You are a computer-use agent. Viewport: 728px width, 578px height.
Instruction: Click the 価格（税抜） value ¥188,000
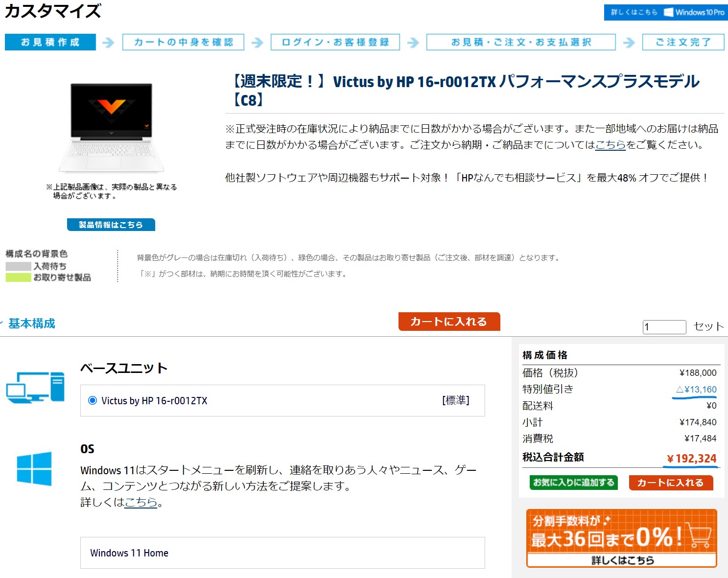[698, 373]
